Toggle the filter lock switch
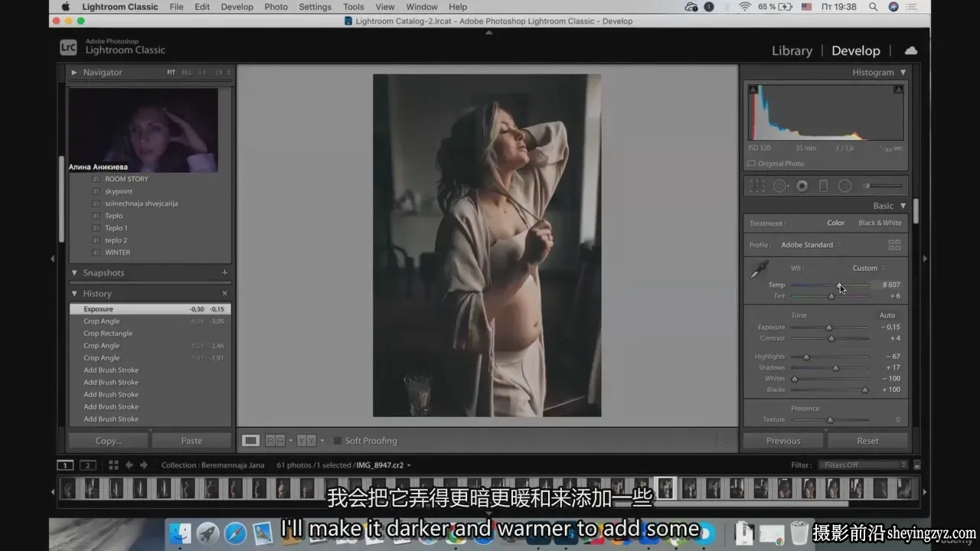Viewport: 980px width, 551px height. [x=917, y=465]
